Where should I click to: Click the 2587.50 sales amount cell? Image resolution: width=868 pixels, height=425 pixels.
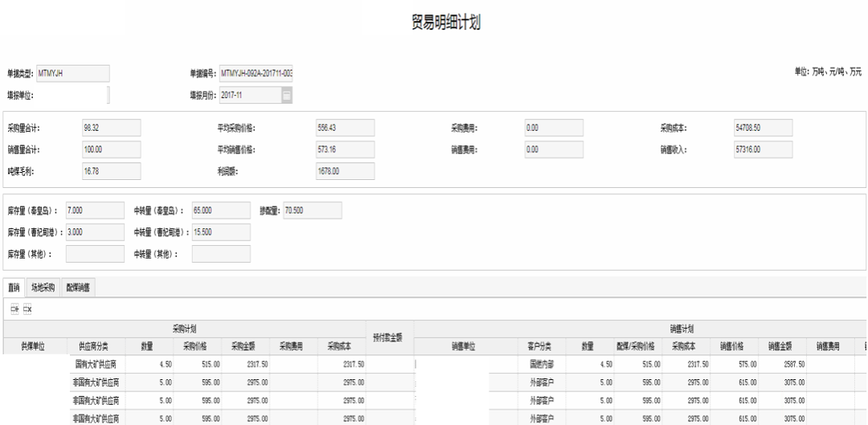782,364
